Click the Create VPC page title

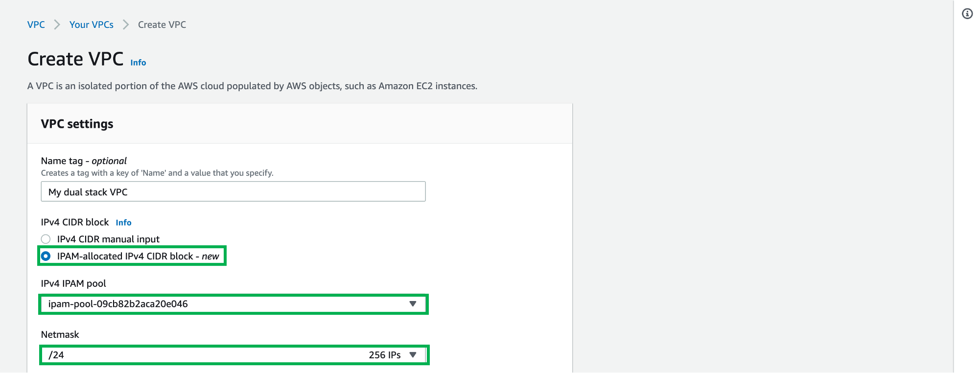[x=75, y=59]
